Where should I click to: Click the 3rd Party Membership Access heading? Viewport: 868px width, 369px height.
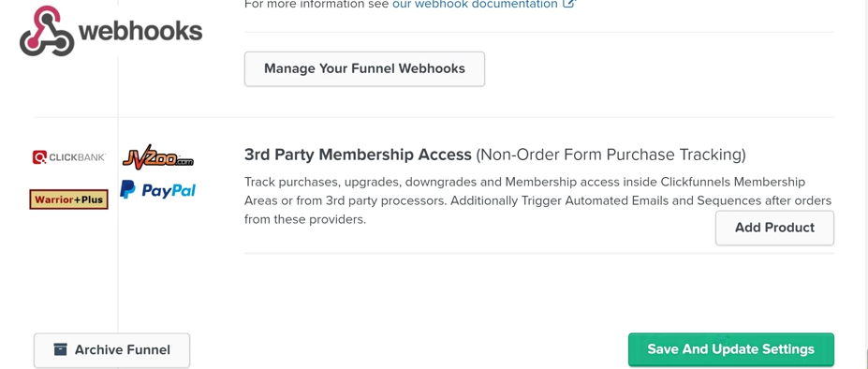click(358, 154)
